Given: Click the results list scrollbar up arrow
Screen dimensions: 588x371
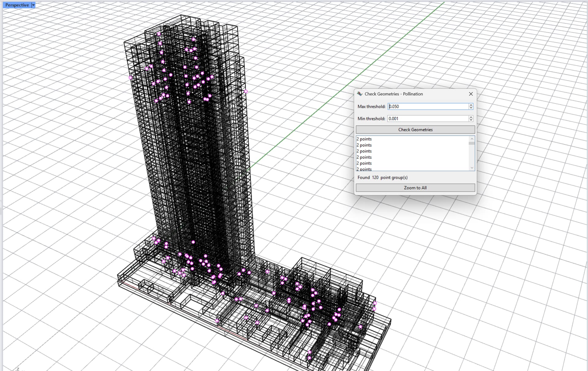Looking at the screenshot, I should [472, 139].
